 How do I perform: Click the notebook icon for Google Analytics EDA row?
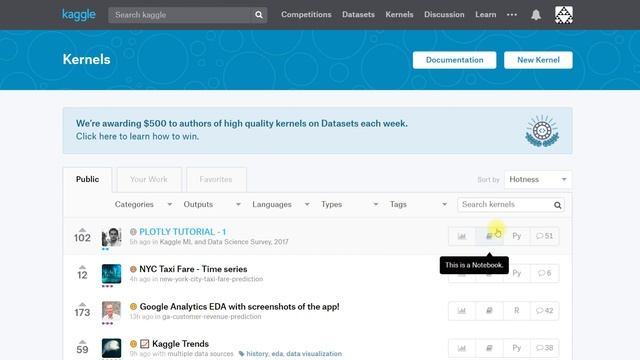pyautogui.click(x=489, y=311)
